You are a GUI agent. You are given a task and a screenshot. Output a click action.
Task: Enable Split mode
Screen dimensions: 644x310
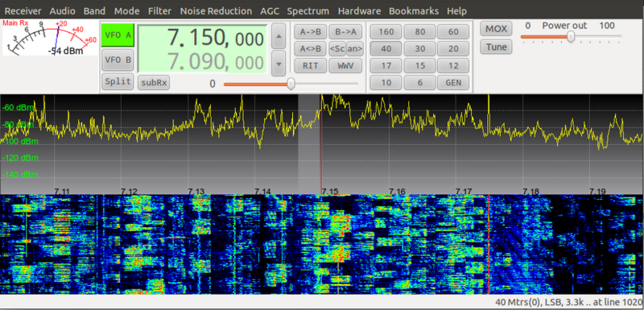(118, 81)
